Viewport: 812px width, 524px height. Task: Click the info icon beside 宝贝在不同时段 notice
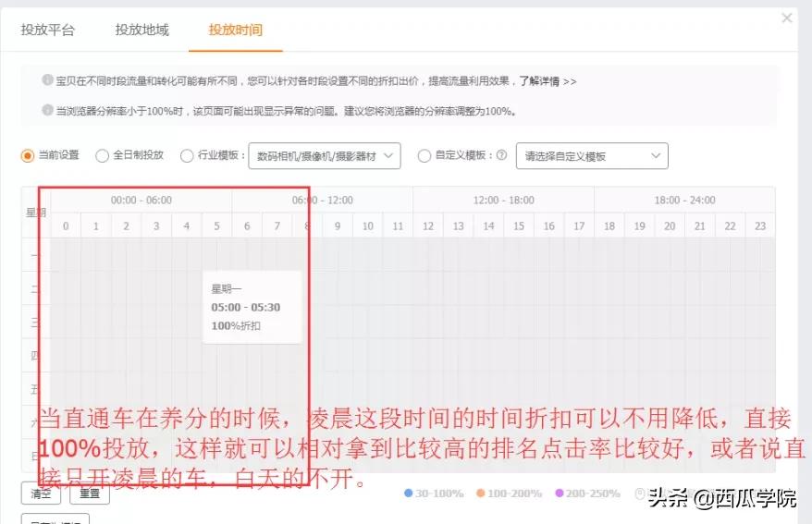[48, 80]
